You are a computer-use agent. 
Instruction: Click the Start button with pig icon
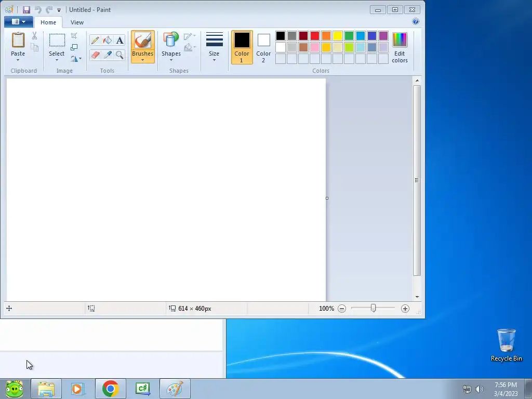pos(14,389)
